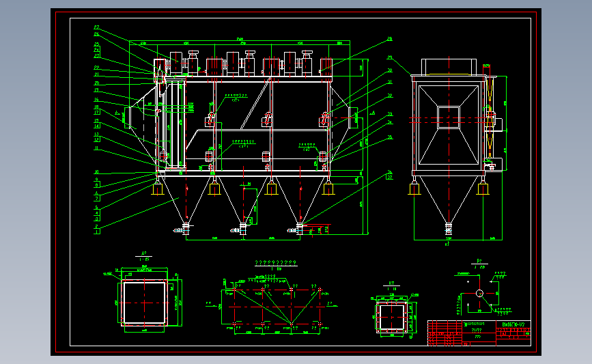Click boxed callout number 3
592x364 pixels.
pyautogui.click(x=97, y=219)
